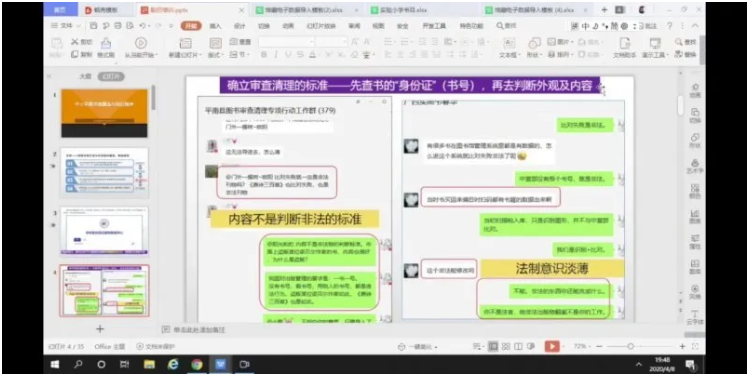Click the Cut scissors icon
This screenshot has width=749, height=376.
click(x=75, y=42)
